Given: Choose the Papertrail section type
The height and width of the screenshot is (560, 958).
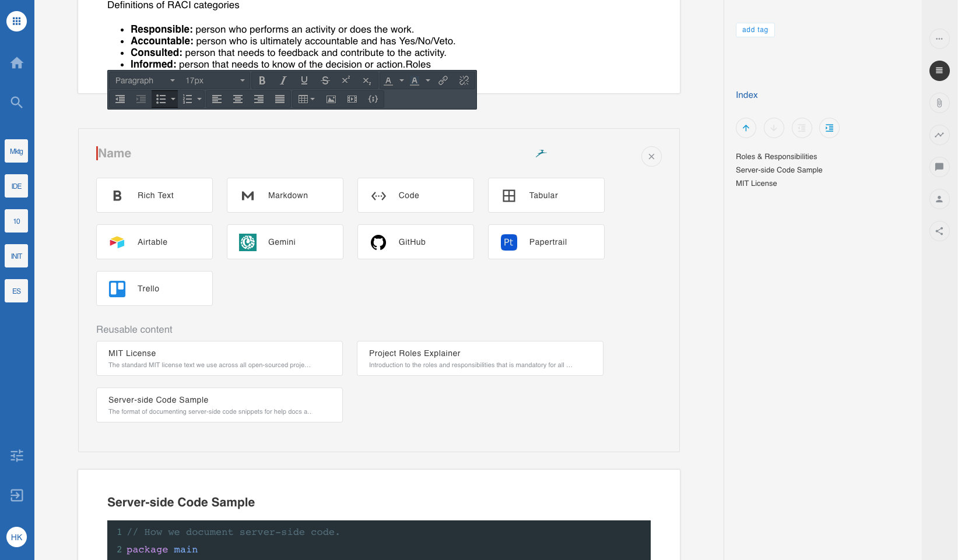Looking at the screenshot, I should (546, 242).
